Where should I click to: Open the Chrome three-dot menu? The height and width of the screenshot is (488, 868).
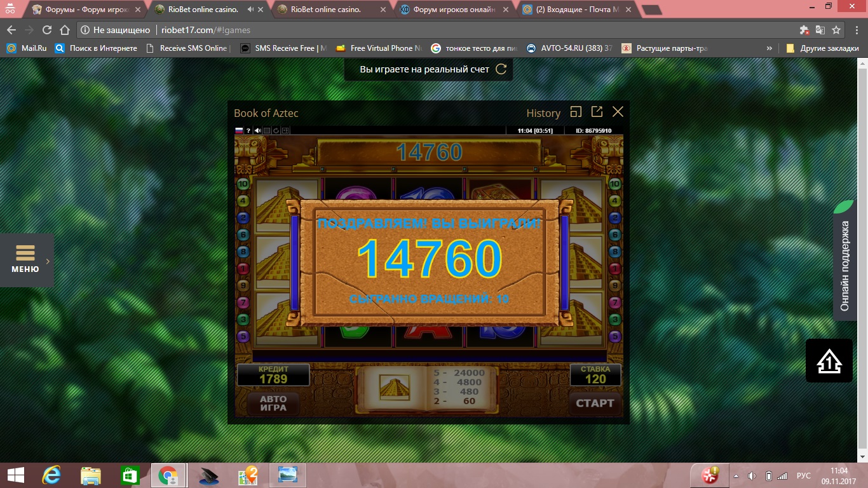pyautogui.click(x=856, y=30)
